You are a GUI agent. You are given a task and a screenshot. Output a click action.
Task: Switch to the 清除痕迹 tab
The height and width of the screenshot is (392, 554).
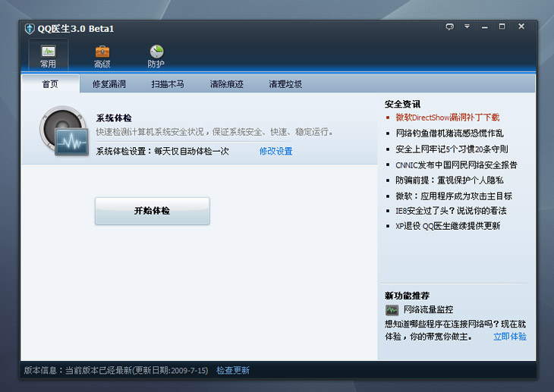tap(226, 84)
